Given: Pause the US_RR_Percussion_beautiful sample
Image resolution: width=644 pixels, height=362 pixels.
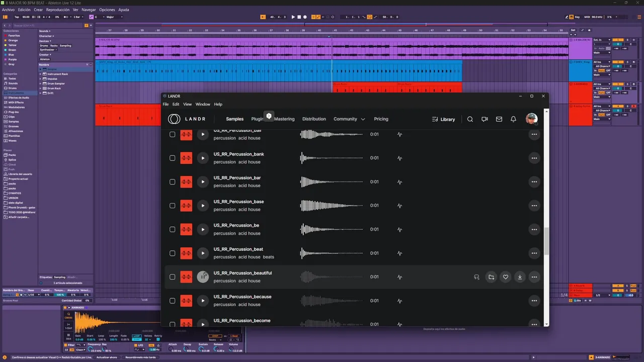Looking at the screenshot, I should coord(203,277).
